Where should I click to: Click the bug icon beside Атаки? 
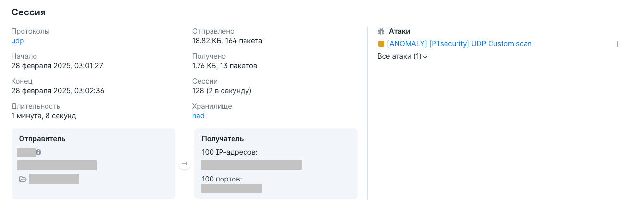click(381, 31)
